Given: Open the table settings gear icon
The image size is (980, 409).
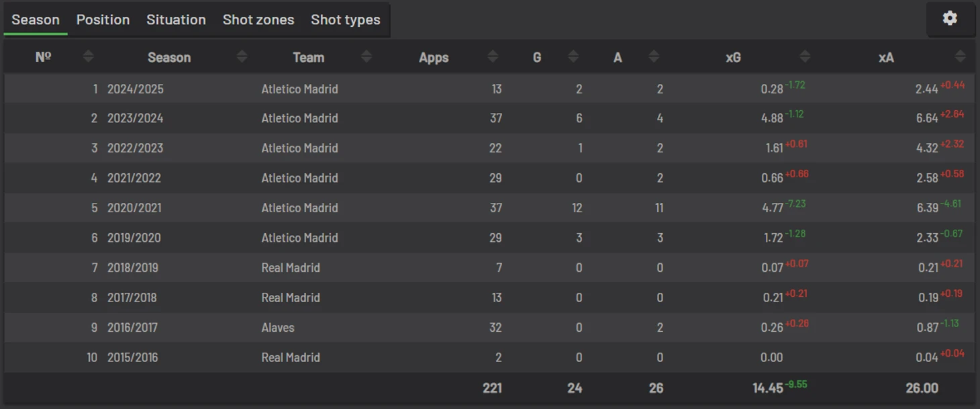Looking at the screenshot, I should 949,19.
